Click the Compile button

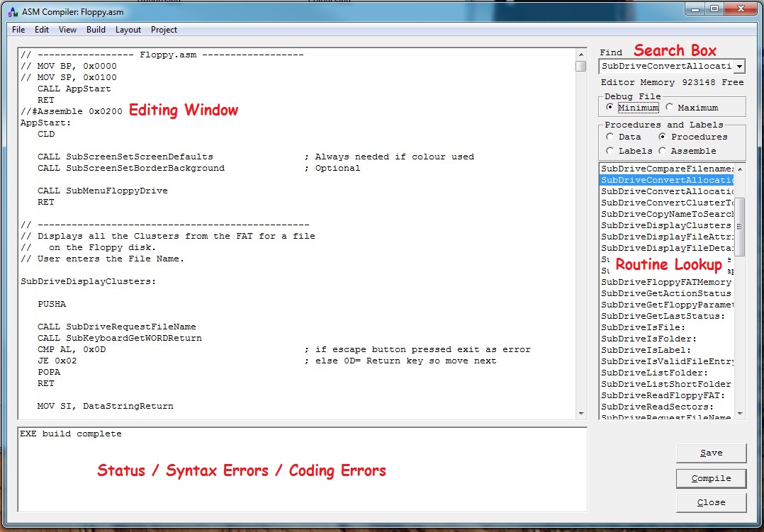tap(711, 478)
